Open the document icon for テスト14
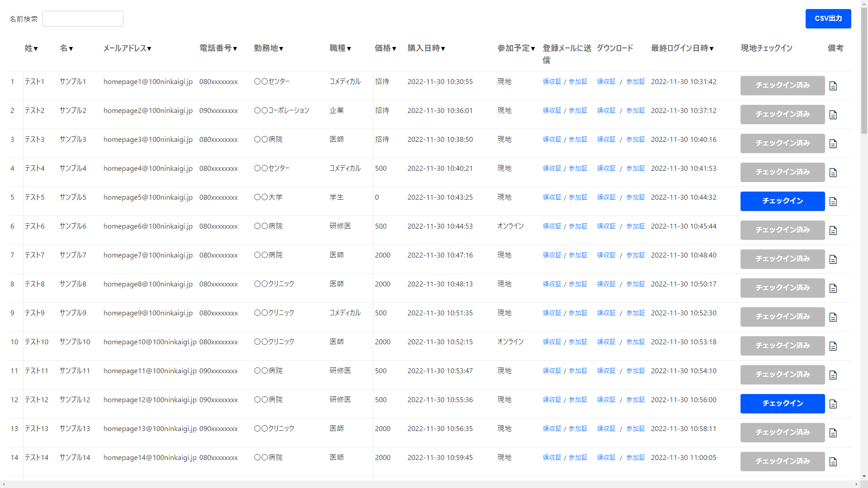The height and width of the screenshot is (488, 868). tap(833, 462)
